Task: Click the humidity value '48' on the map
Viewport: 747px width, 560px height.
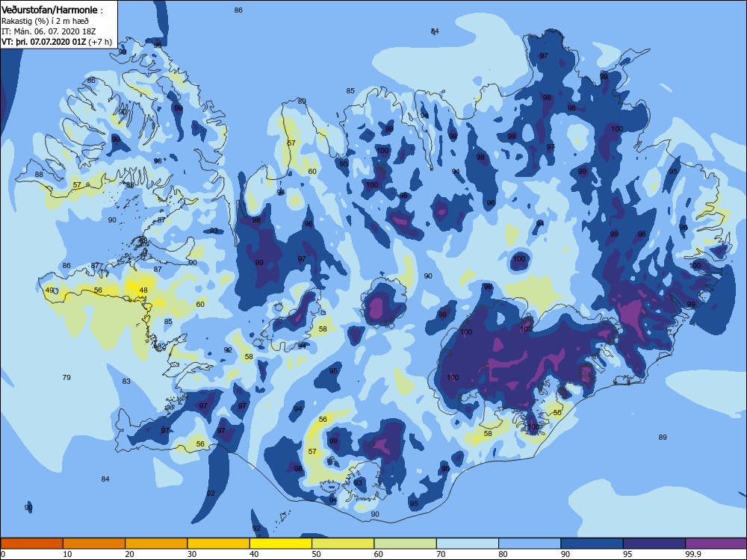Action: point(143,290)
